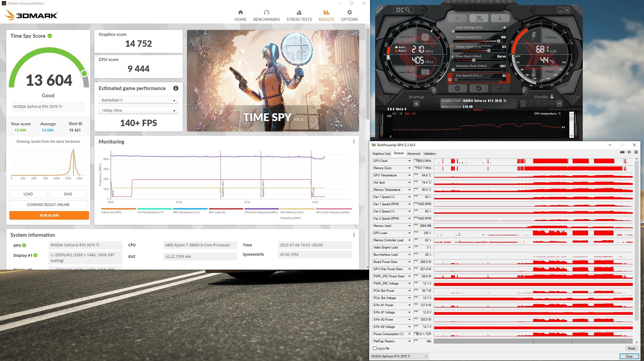The height and width of the screenshot is (361, 644).
Task: Switch to GPU-Z Advanced tab
Action: coord(413,154)
